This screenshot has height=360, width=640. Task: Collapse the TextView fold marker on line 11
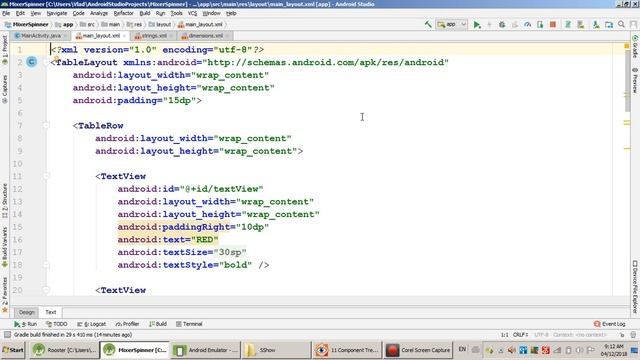[x=46, y=176]
